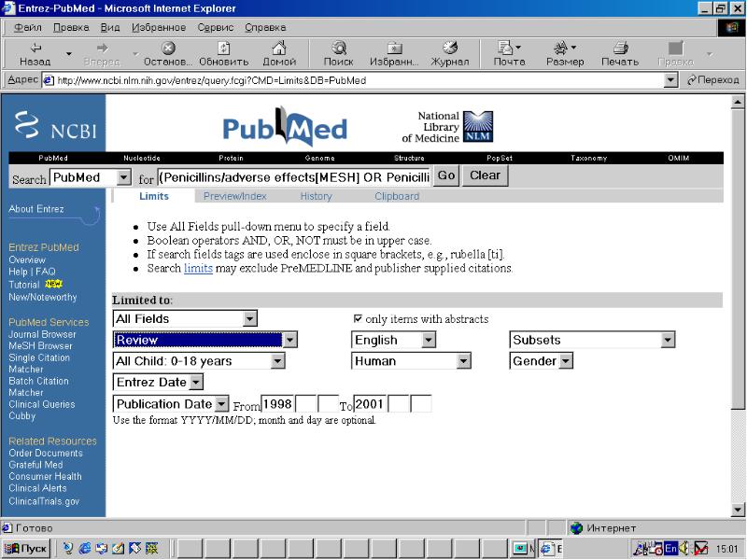Click the NCBI logo
This screenshot has height=560, width=747.
pyautogui.click(x=55, y=125)
